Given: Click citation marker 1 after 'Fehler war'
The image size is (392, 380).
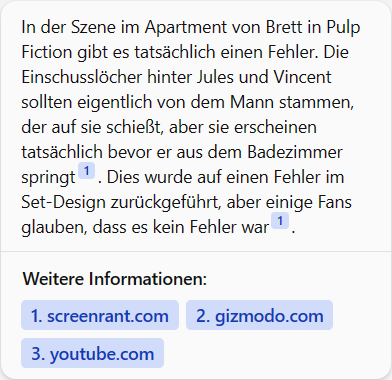Looking at the screenshot, I should click(280, 221).
